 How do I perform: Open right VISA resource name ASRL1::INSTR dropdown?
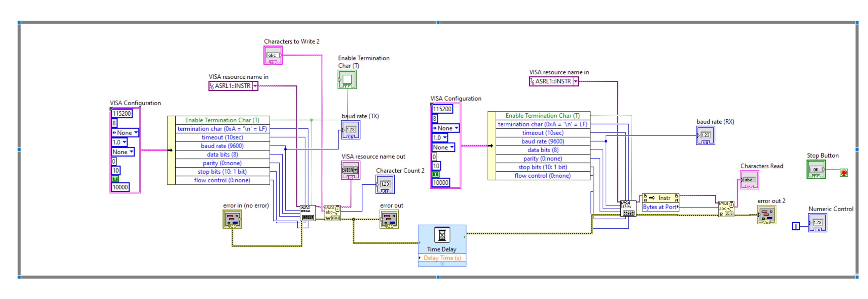576,81
